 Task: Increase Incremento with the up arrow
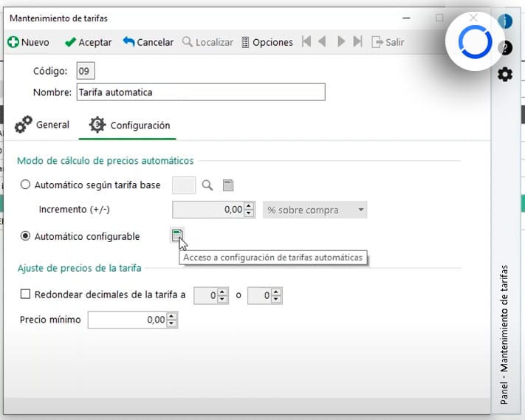(x=249, y=206)
